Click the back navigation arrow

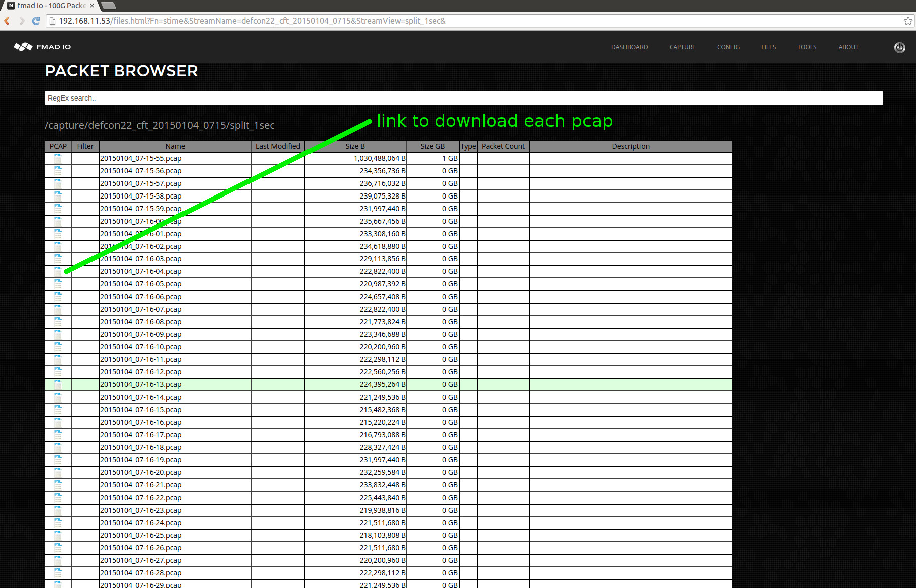(x=7, y=21)
